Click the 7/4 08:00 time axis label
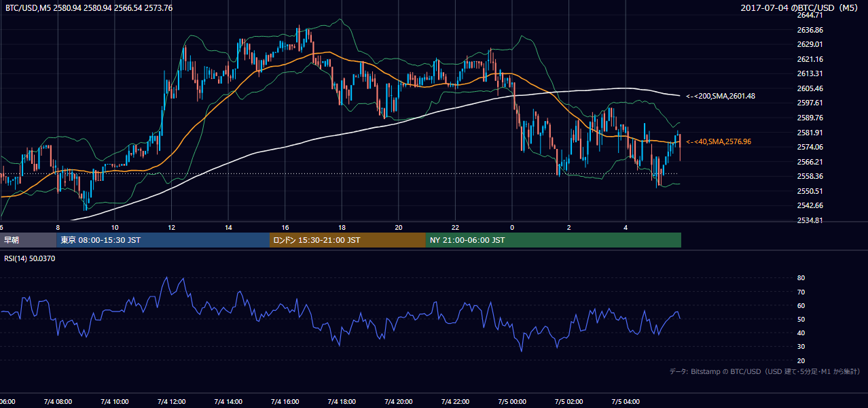868x408 pixels. pyautogui.click(x=58, y=402)
